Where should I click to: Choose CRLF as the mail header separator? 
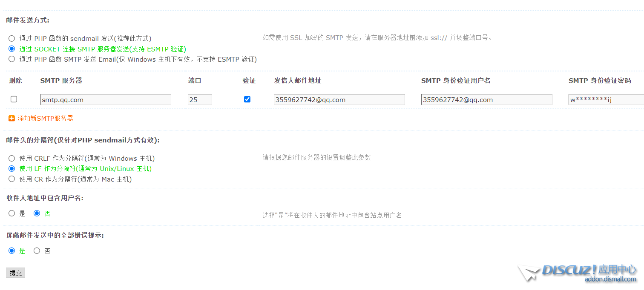11,158
